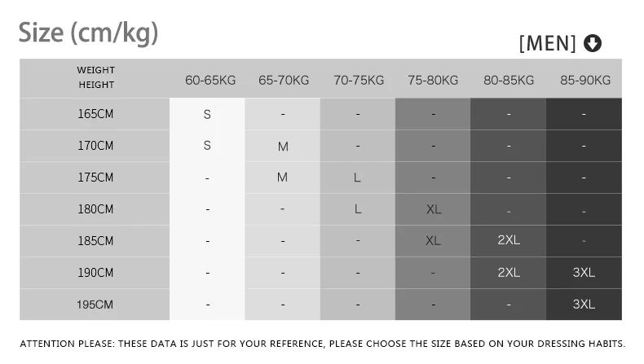Viewport: 644px width, 364px height.
Task: Click the XL cell in 180CM row
Action: click(x=434, y=209)
